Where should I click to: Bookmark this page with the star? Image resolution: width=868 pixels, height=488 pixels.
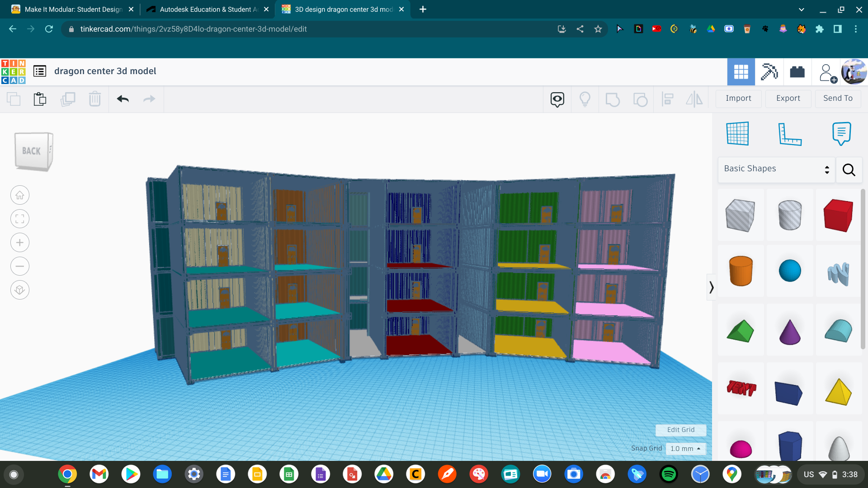point(598,29)
